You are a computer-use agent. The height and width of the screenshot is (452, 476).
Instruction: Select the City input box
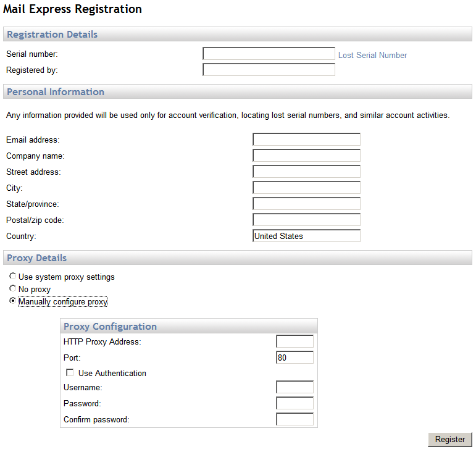point(306,188)
